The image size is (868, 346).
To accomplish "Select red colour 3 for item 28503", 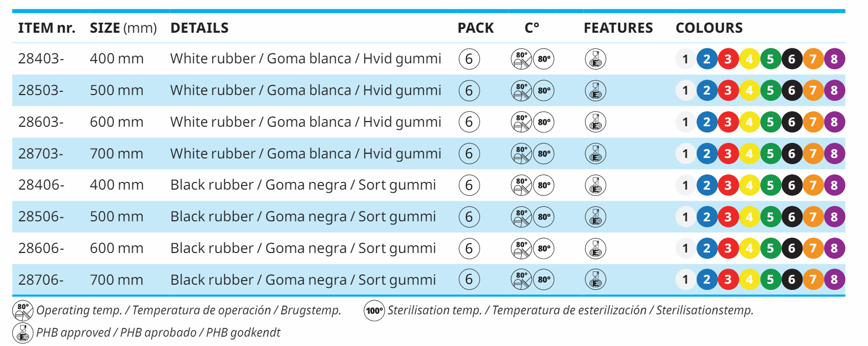I will pos(728,91).
